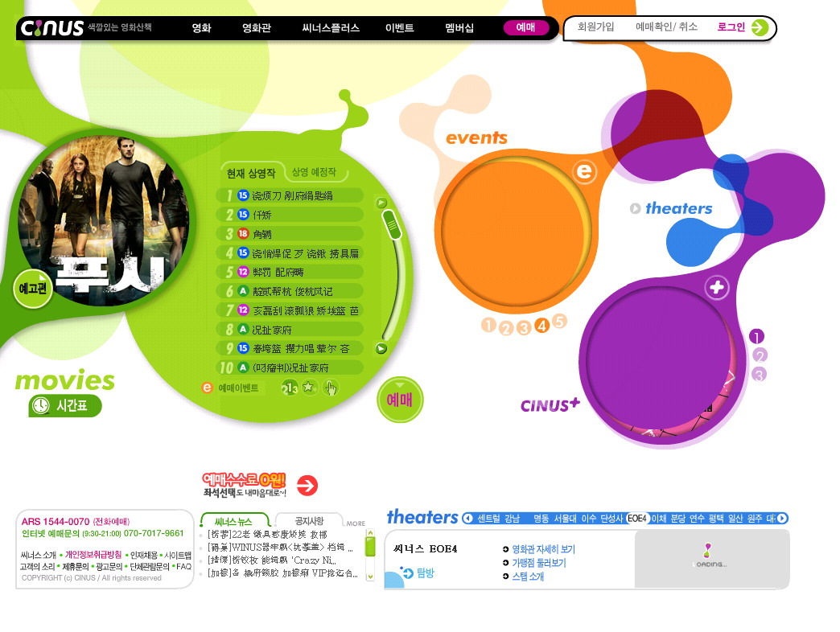The width and height of the screenshot is (840, 632).
Task: Open 영화관 자세히 보기 link
Action: (543, 549)
